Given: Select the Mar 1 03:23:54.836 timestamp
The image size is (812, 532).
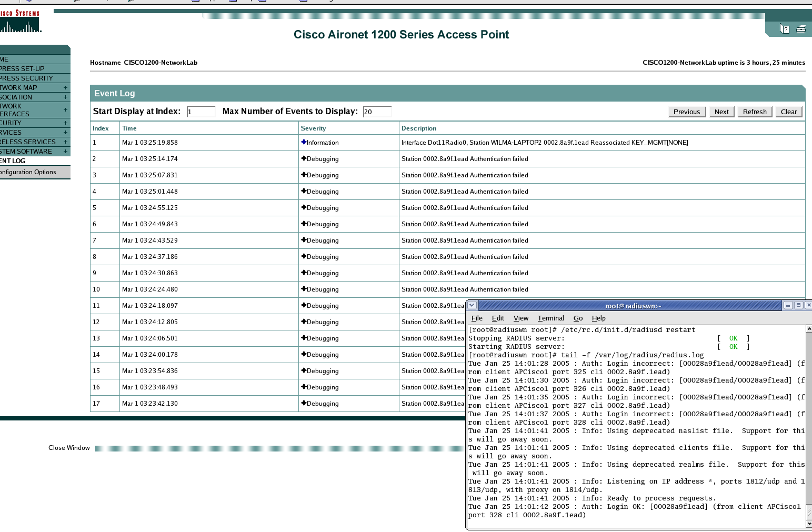Looking at the screenshot, I should coord(150,370).
